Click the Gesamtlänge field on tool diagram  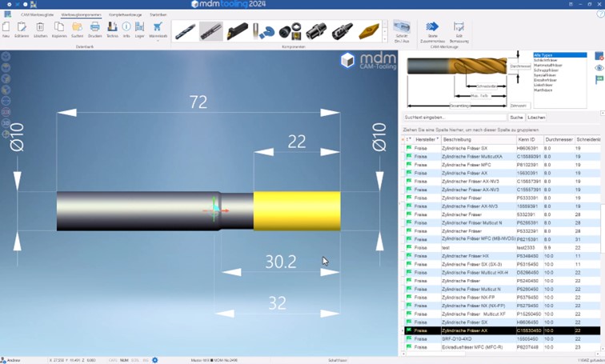(x=460, y=106)
